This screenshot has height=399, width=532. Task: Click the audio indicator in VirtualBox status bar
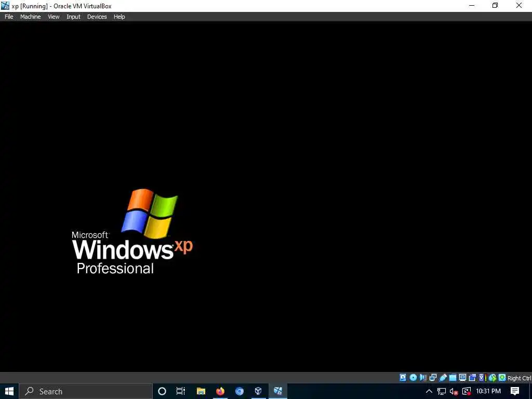click(423, 377)
